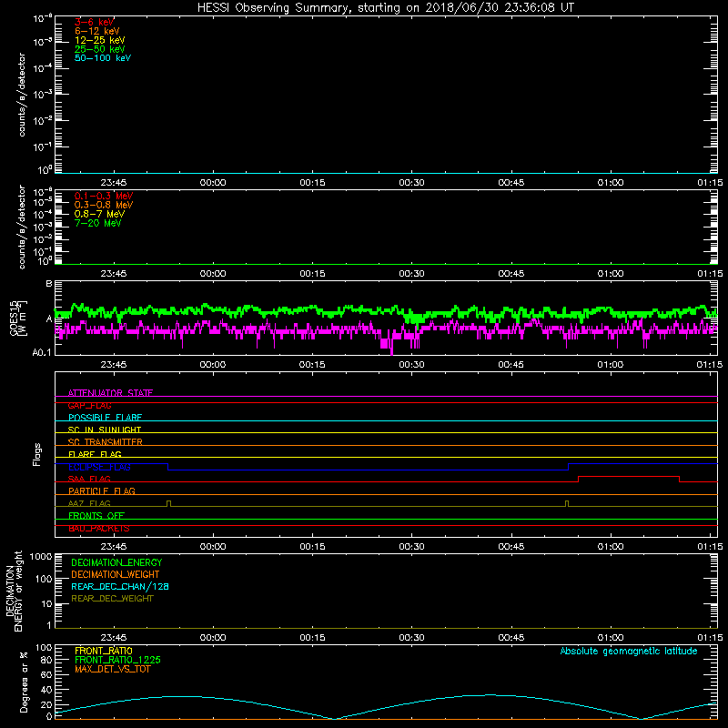Screen dimensions: 728x728
Task: Click the 00:30 tick under the GOES15 plot
Action: 411,365
